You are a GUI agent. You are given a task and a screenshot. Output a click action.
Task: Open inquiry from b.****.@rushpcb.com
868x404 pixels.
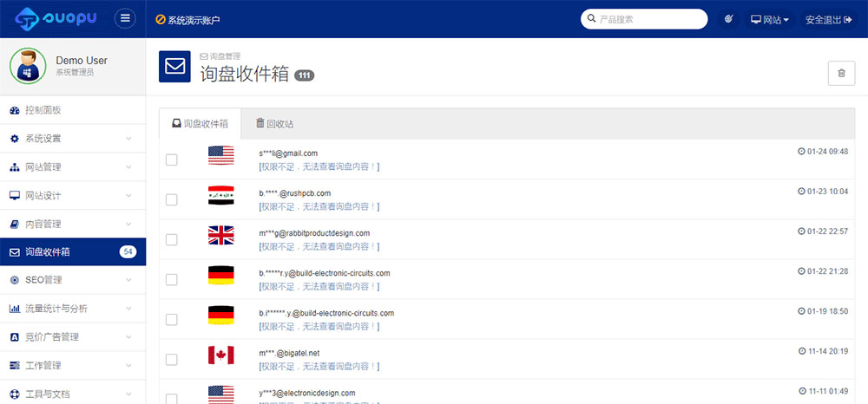point(295,192)
